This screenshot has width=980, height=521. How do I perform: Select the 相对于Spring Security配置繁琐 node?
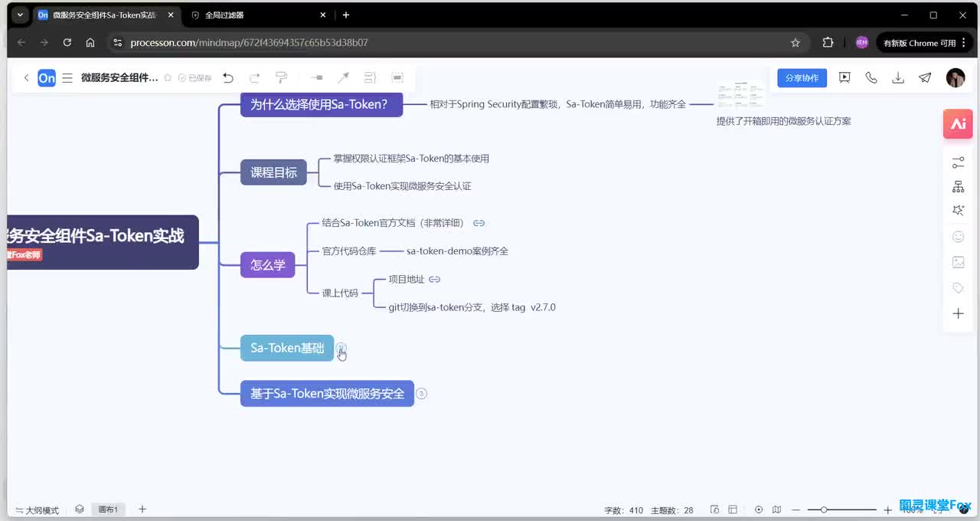tap(558, 105)
